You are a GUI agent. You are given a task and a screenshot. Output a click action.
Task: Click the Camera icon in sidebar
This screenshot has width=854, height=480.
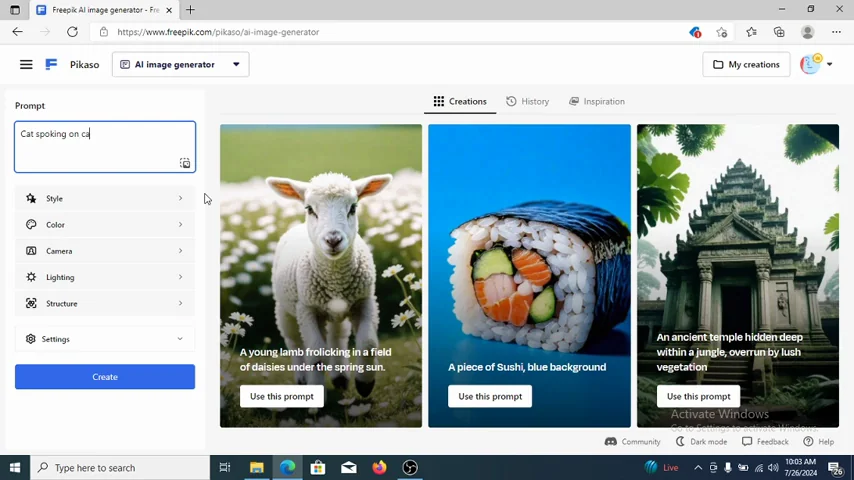point(31,251)
